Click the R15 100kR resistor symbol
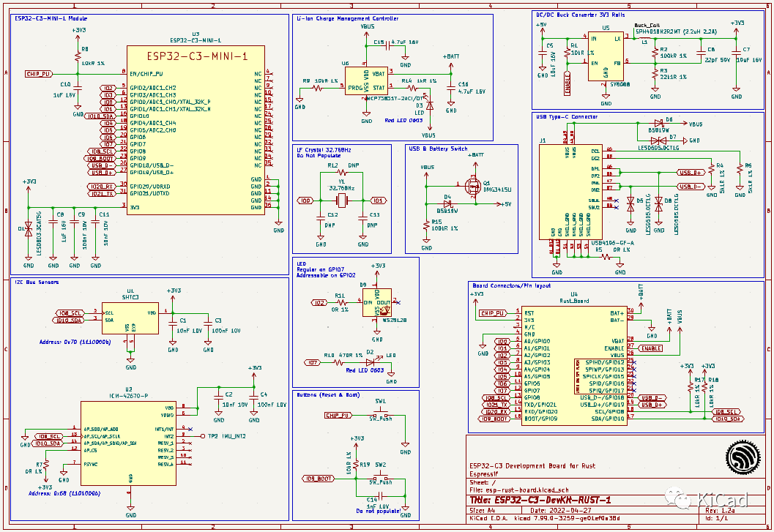The height and width of the screenshot is (532, 774). pyautogui.click(x=426, y=225)
